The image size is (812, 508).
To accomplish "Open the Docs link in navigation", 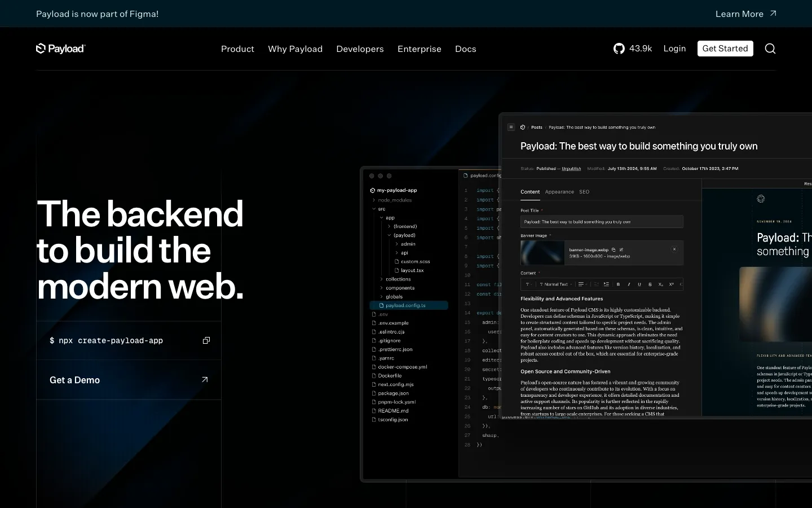I will click(x=466, y=49).
